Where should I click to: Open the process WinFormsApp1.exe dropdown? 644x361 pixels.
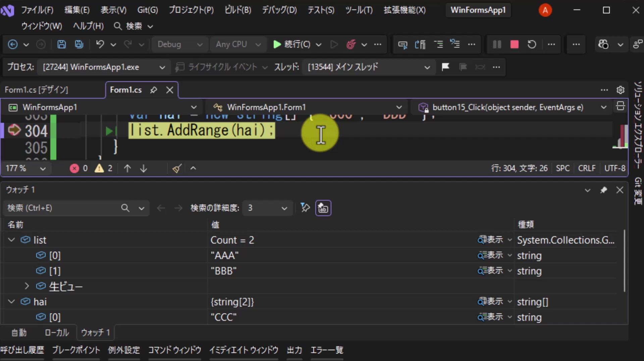(104, 67)
